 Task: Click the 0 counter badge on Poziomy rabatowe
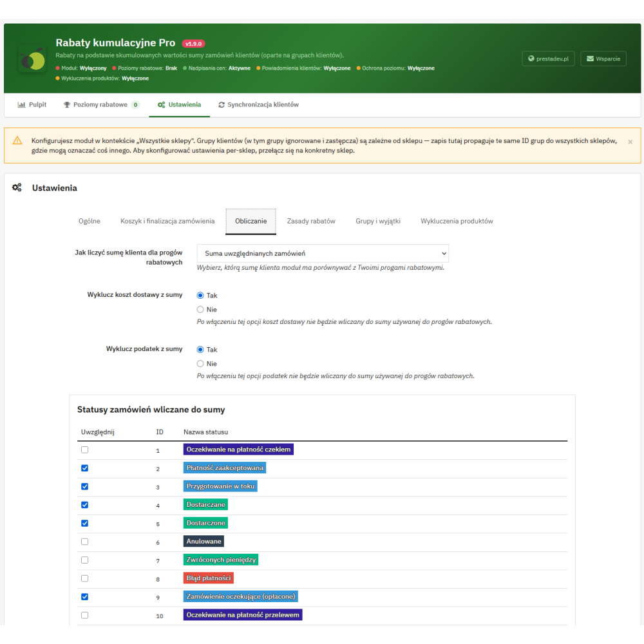(135, 105)
